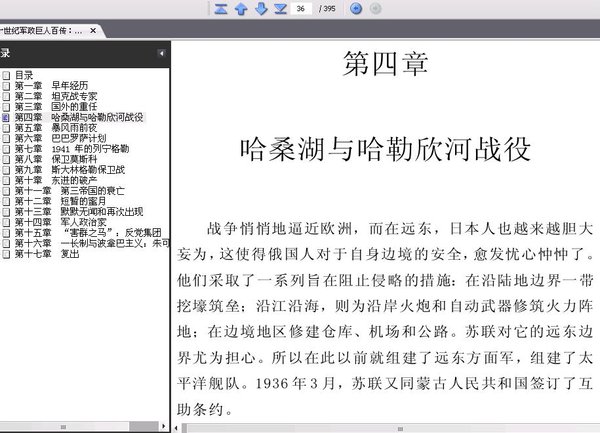Jump to last page icon

coord(280,8)
